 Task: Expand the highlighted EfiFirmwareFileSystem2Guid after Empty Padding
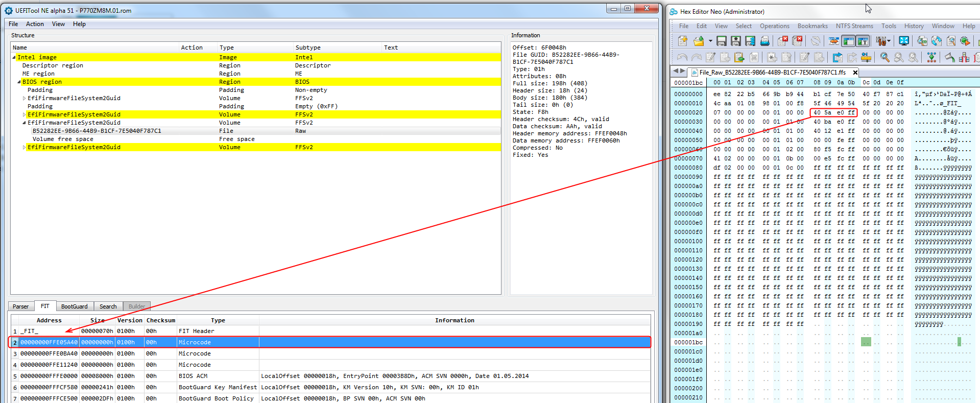(24, 114)
